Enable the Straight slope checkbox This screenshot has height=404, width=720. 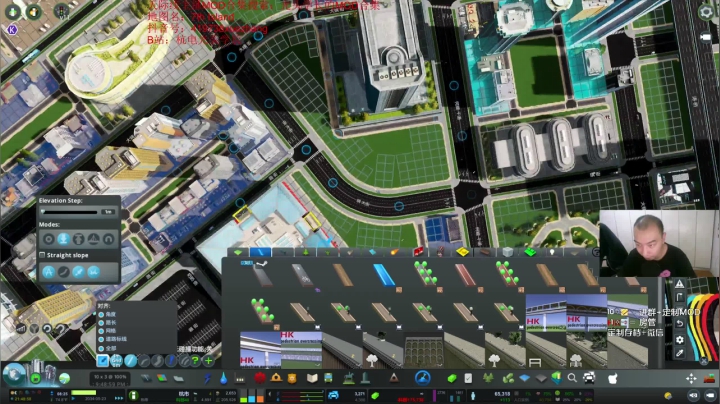pos(42,255)
